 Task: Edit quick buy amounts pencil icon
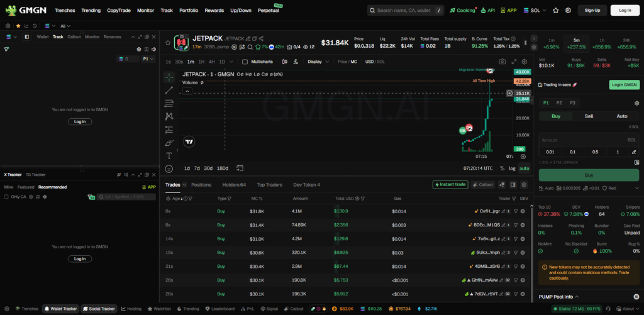[634, 152]
